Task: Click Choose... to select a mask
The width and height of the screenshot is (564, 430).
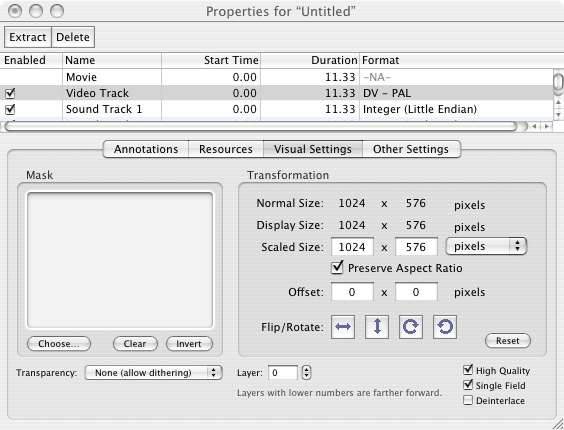Action: pyautogui.click(x=59, y=344)
